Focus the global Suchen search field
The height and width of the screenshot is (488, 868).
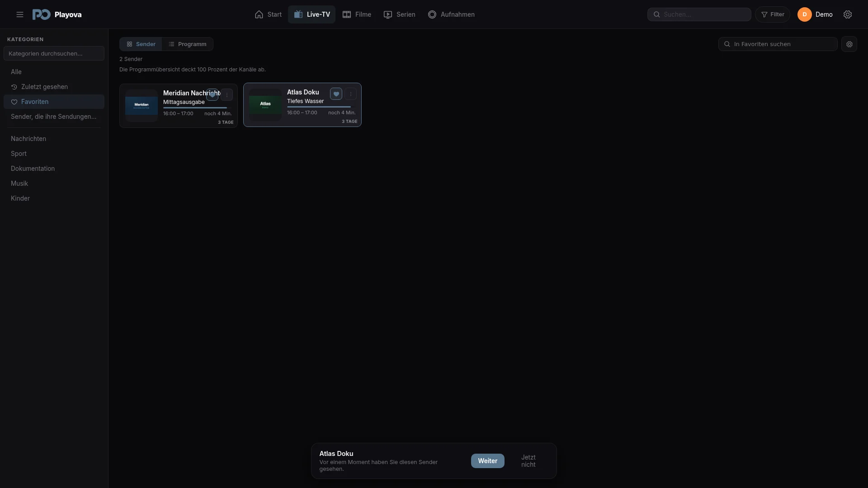coord(699,14)
